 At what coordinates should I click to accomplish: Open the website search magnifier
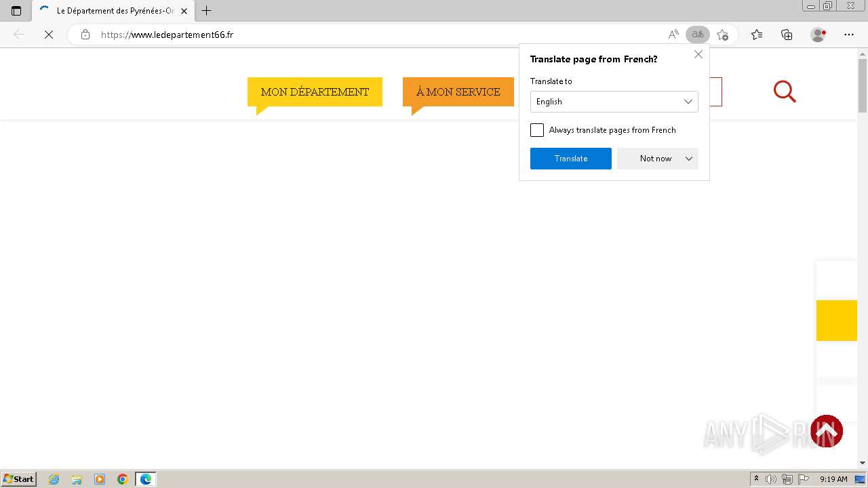point(785,91)
